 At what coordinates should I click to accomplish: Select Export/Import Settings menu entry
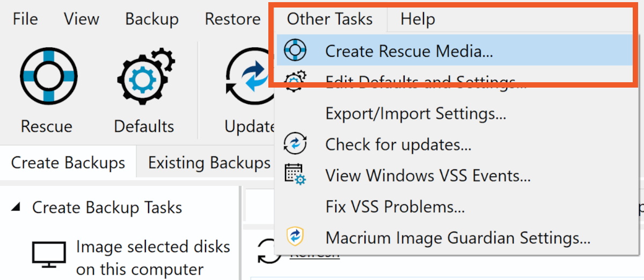pyautogui.click(x=415, y=114)
